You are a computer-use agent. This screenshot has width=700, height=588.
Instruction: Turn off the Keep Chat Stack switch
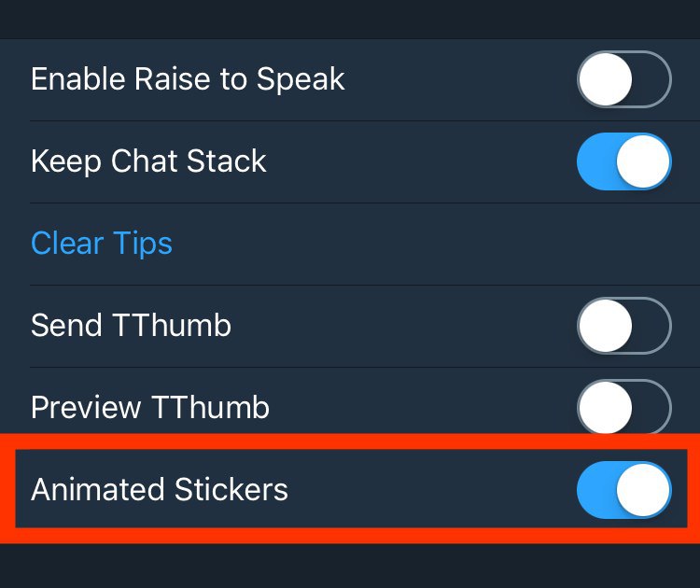[x=623, y=161]
